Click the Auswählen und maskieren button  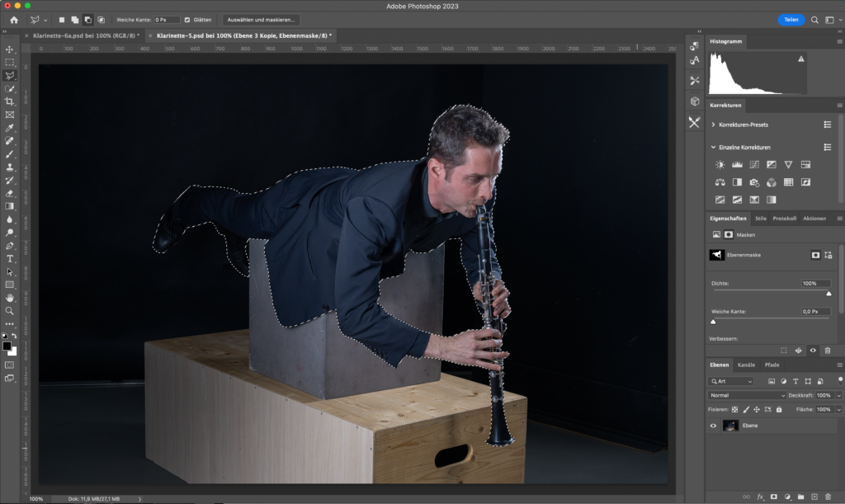click(261, 20)
